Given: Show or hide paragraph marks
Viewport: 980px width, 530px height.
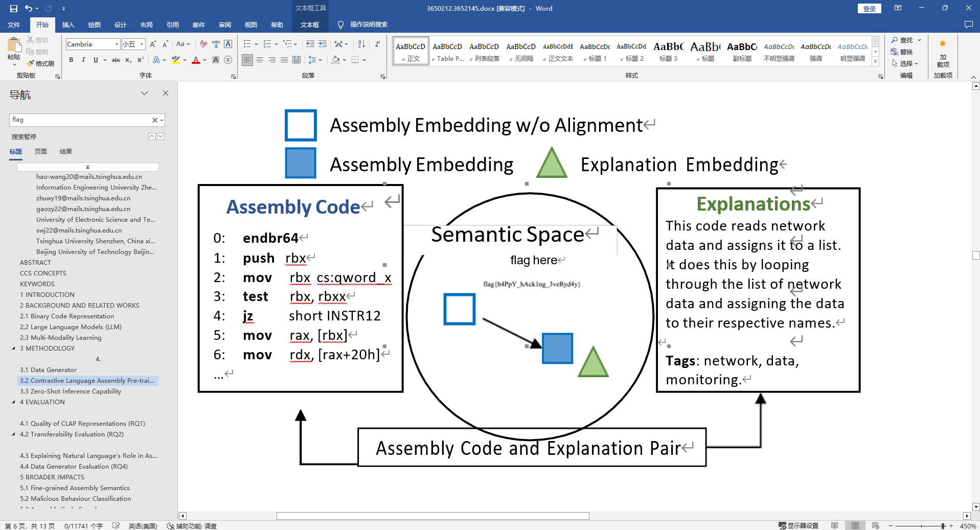Looking at the screenshot, I should [377, 44].
